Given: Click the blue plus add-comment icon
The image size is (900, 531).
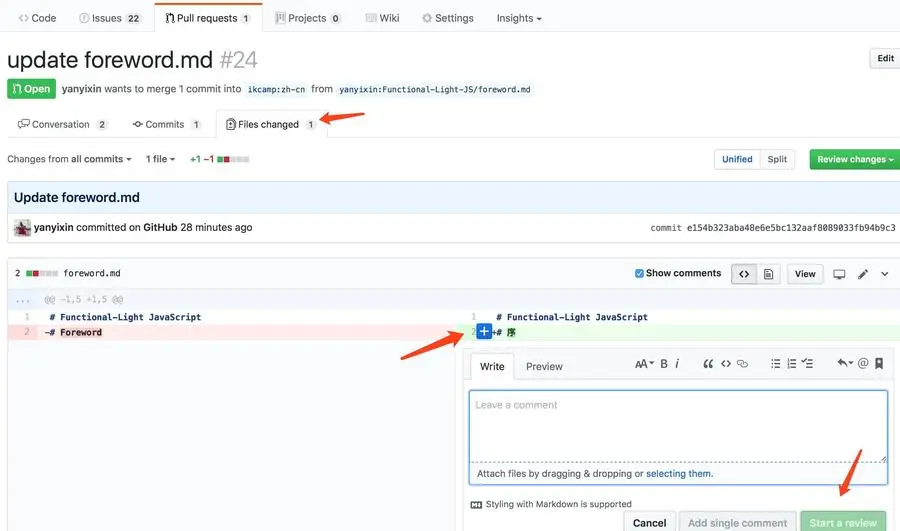Looking at the screenshot, I should (x=484, y=331).
